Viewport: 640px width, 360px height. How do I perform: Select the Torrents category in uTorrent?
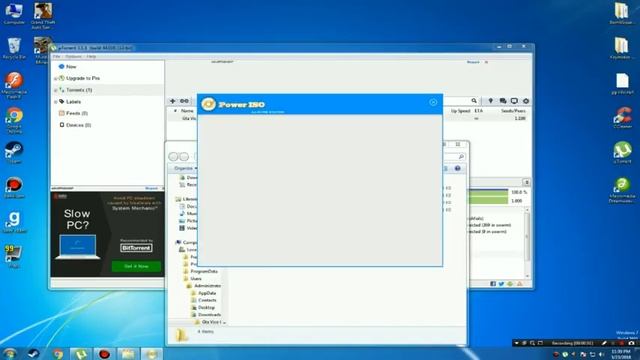79,90
